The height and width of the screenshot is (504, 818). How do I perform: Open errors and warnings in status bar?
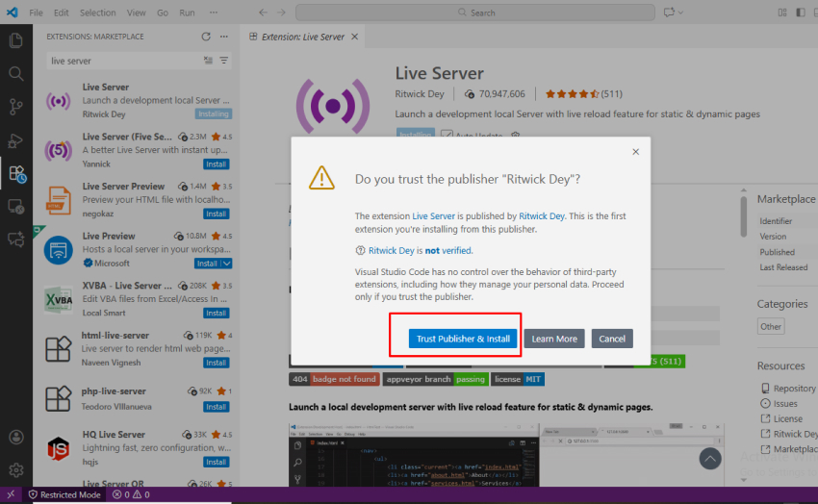[131, 494]
